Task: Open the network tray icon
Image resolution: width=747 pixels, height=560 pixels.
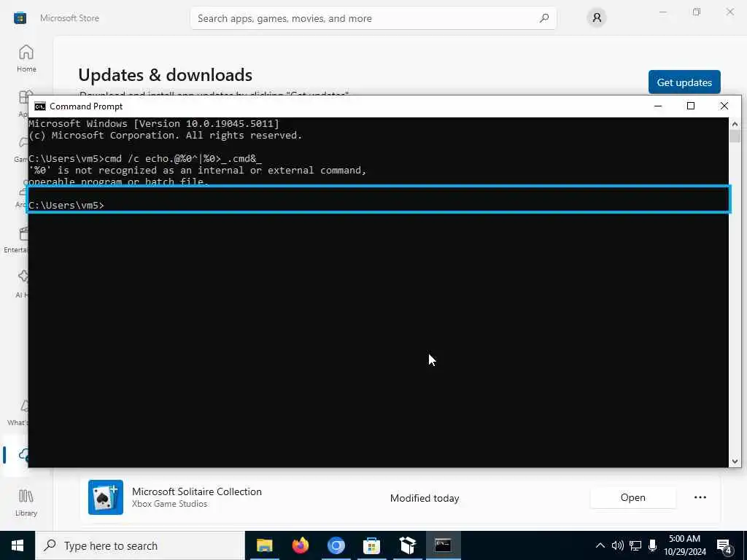Action: point(635,545)
